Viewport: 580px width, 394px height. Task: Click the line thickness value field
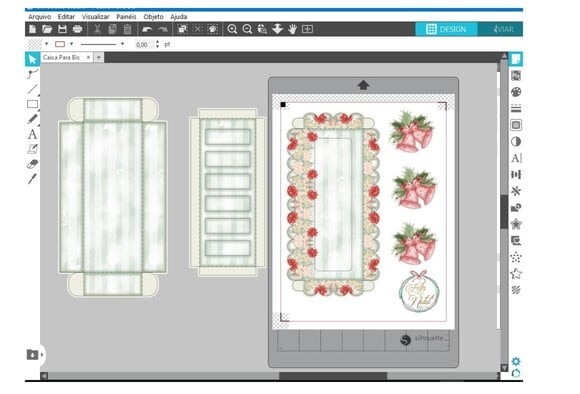coord(145,44)
